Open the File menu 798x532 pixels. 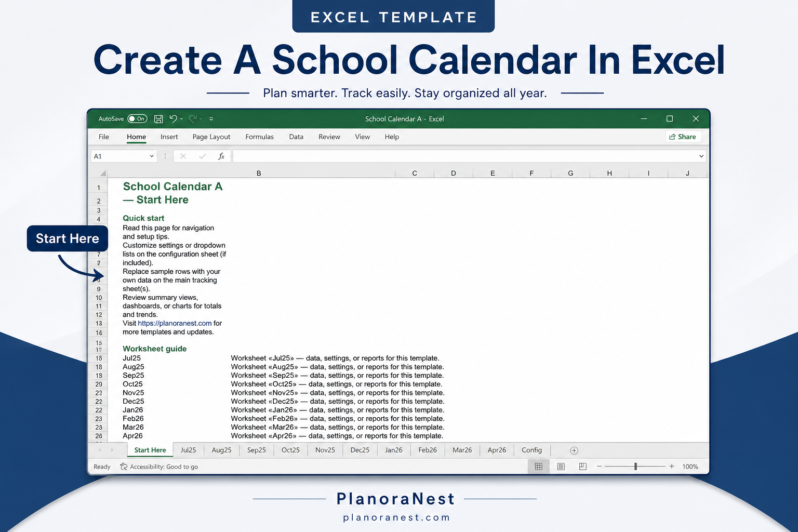pyautogui.click(x=104, y=137)
